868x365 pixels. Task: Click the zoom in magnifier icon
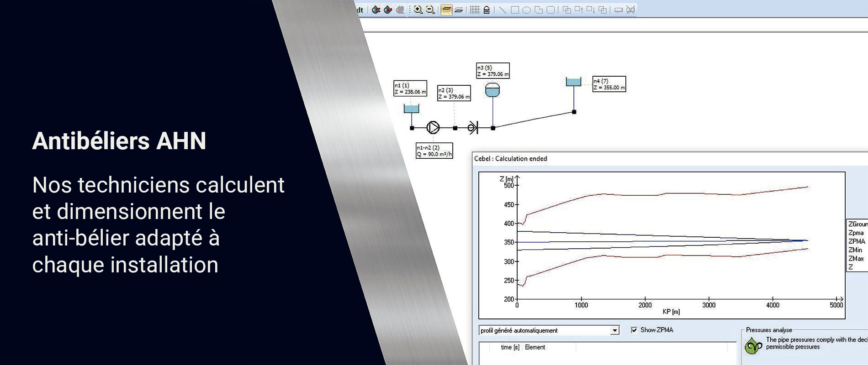(418, 10)
